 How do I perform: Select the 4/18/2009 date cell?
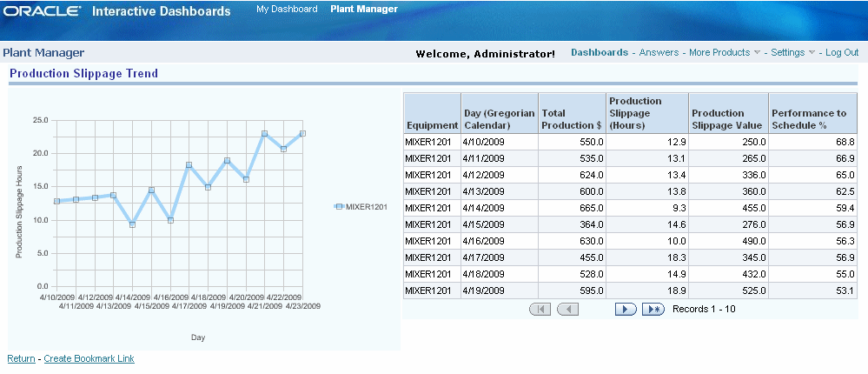point(500,274)
